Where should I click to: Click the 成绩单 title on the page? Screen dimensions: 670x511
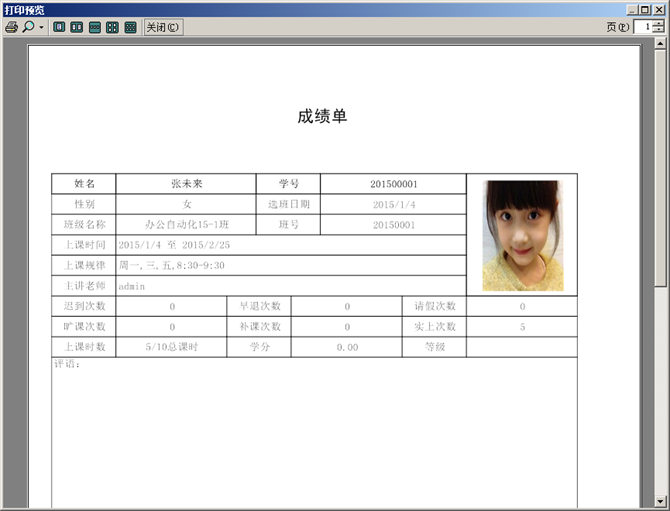pos(322,116)
